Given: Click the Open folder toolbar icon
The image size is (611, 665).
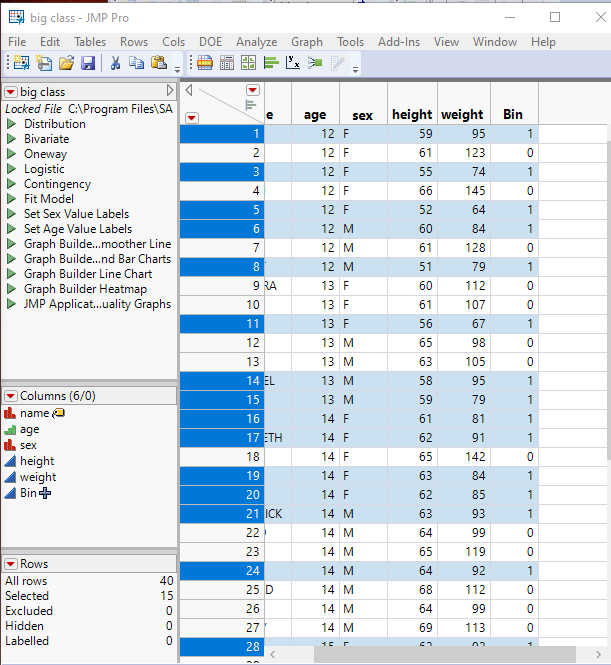Looking at the screenshot, I should (x=66, y=63).
